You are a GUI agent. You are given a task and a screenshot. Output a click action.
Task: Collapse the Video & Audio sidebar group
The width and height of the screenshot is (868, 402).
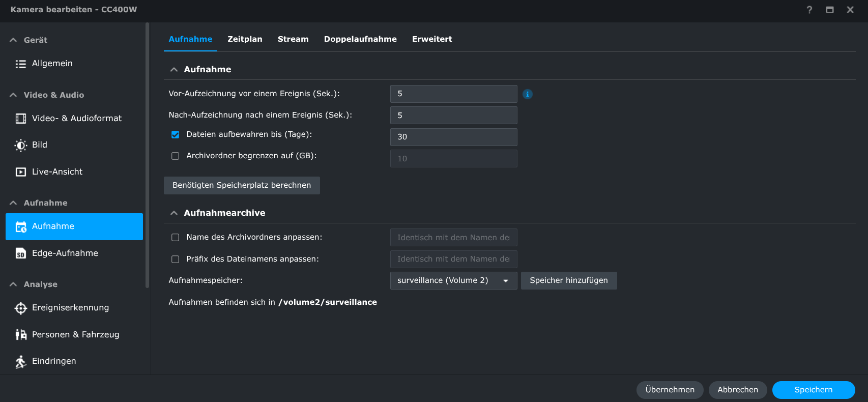pos(13,95)
